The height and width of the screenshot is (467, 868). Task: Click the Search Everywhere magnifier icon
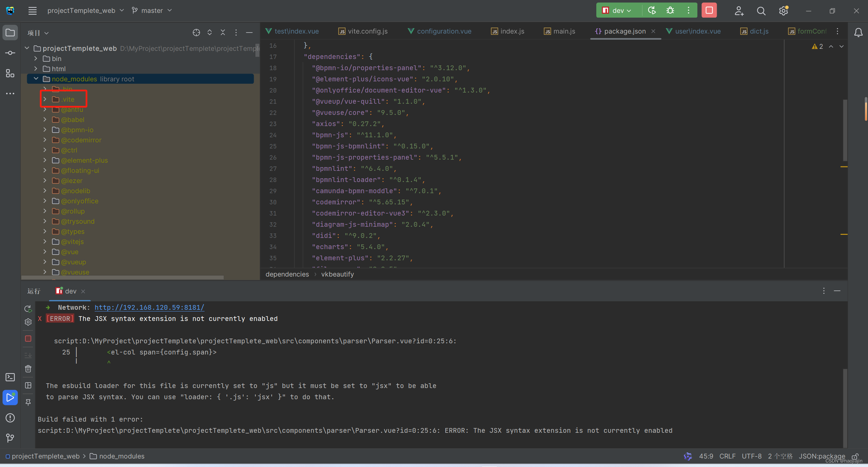point(761,11)
